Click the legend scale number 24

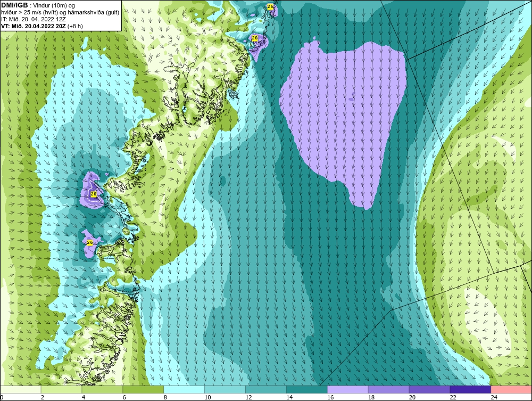click(494, 397)
